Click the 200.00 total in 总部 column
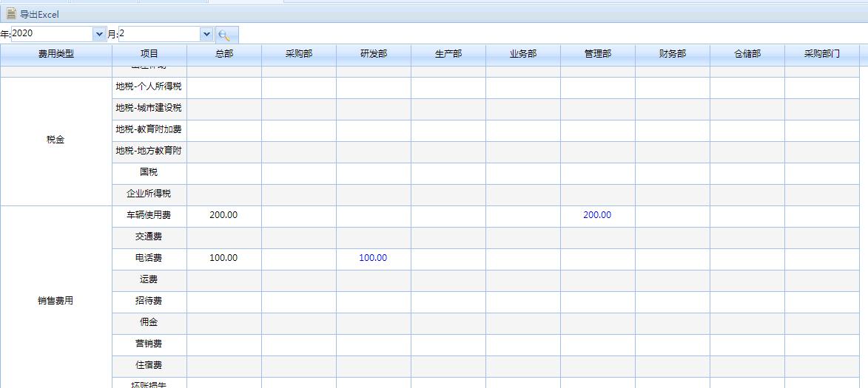 pos(223,216)
